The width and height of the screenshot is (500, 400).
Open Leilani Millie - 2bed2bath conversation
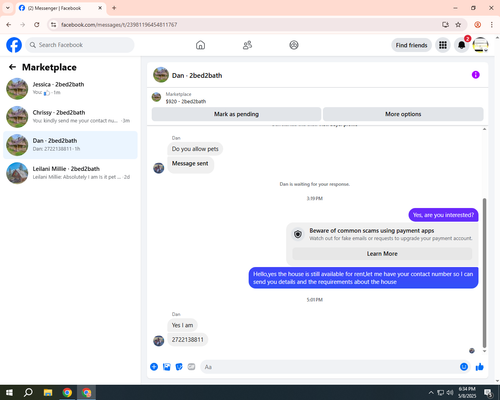click(x=70, y=173)
